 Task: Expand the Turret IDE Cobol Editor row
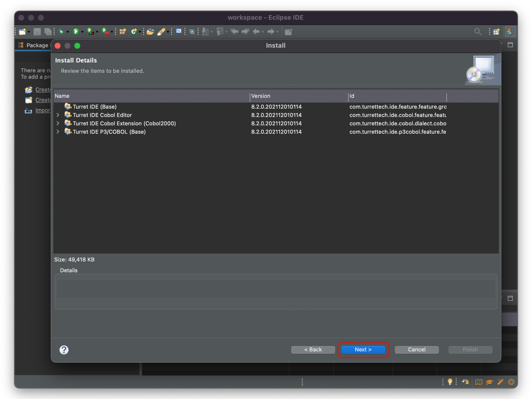(x=58, y=115)
